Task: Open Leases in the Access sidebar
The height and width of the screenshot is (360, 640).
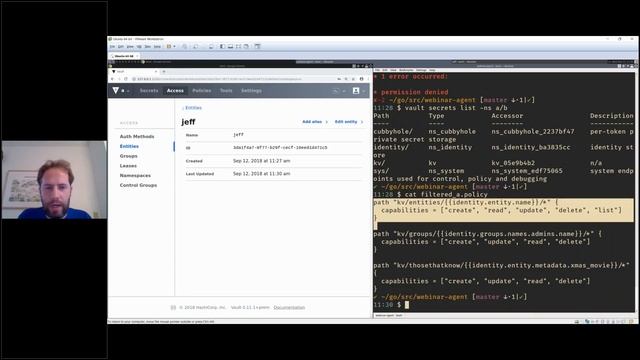Action: point(128,166)
